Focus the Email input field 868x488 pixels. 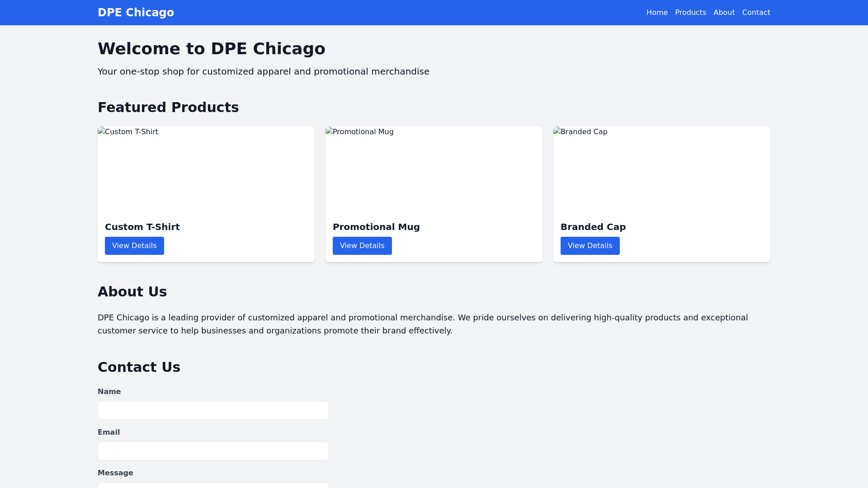213,451
